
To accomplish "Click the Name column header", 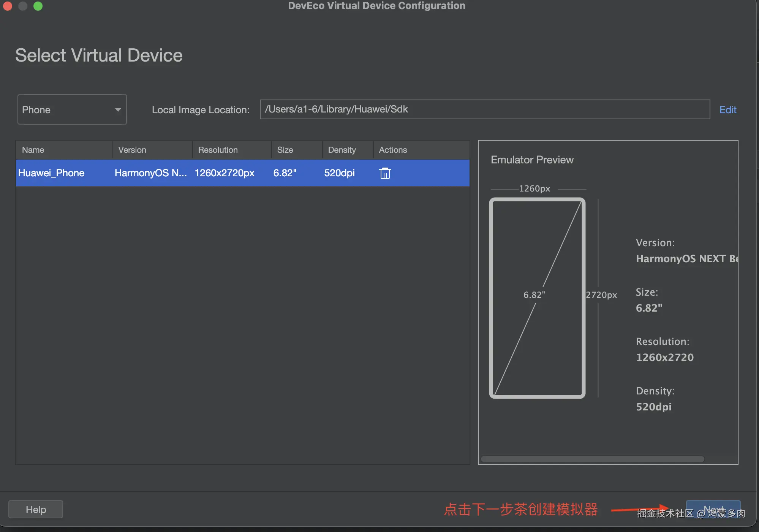I will [x=33, y=150].
